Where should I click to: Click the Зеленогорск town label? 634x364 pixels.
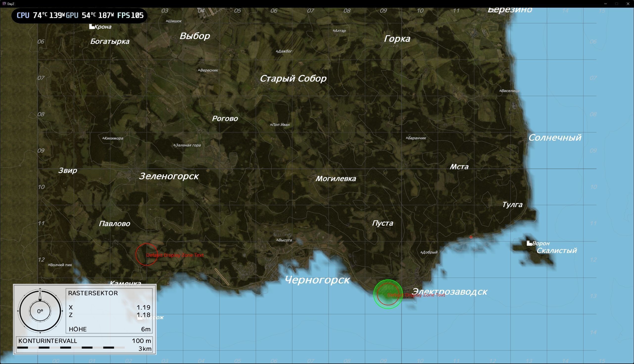[169, 176]
